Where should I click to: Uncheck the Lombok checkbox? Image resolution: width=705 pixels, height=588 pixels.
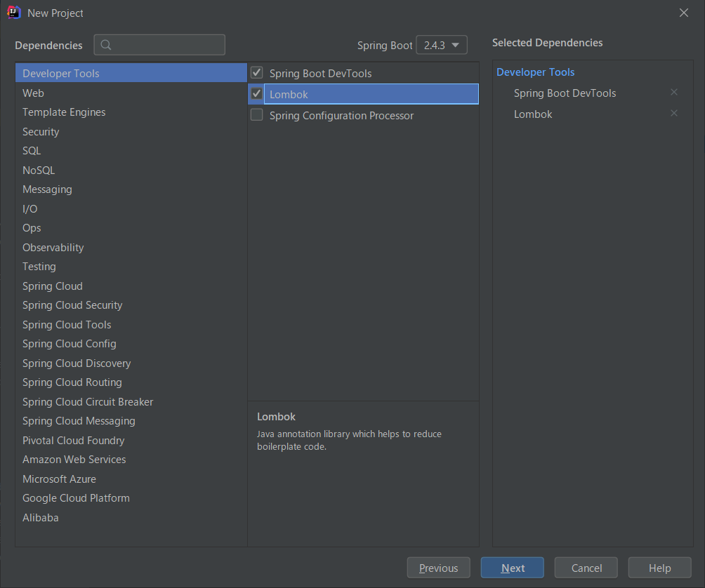click(257, 94)
